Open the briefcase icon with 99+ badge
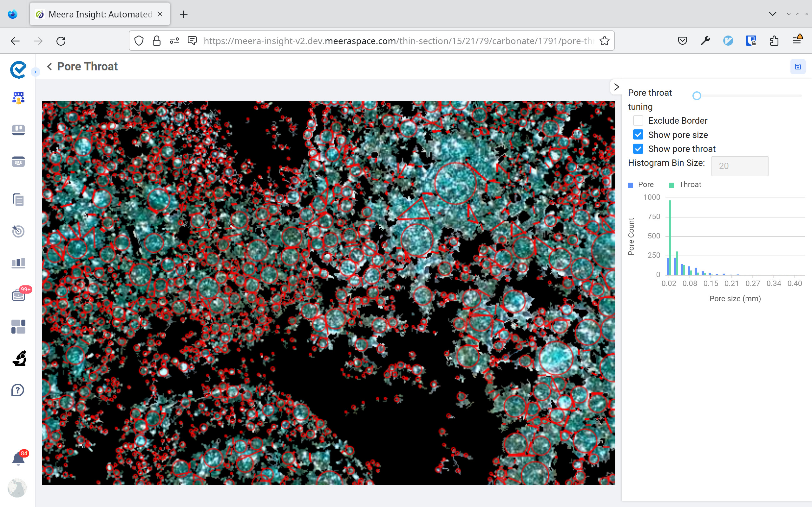812x507 pixels. (x=19, y=295)
